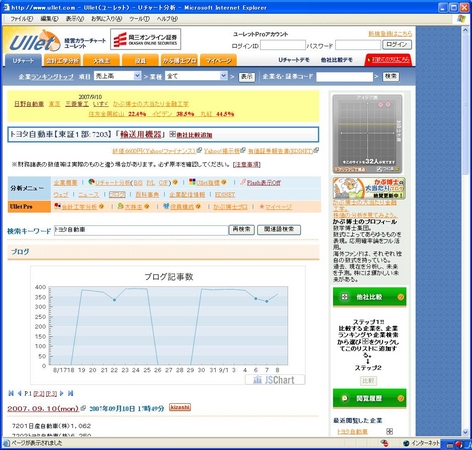The height and width of the screenshot is (450, 472).
Task: Go to last page of blog list
Action: [70, 393]
